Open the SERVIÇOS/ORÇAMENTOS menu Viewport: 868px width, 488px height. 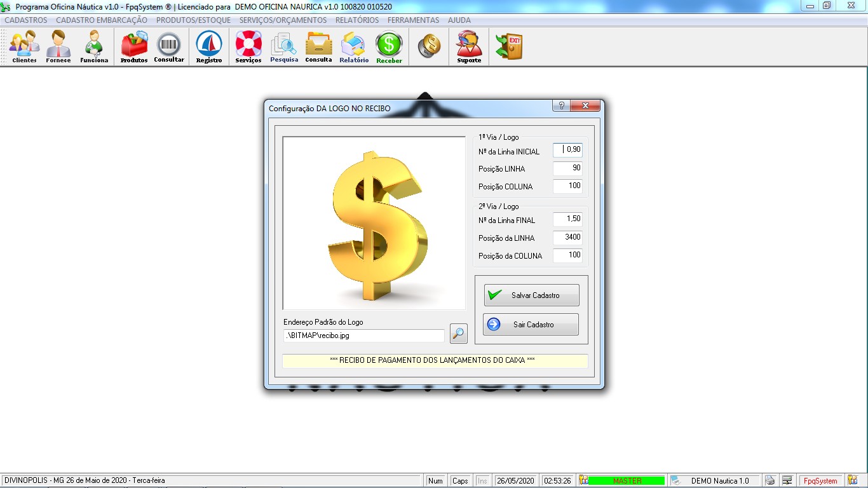(x=283, y=20)
